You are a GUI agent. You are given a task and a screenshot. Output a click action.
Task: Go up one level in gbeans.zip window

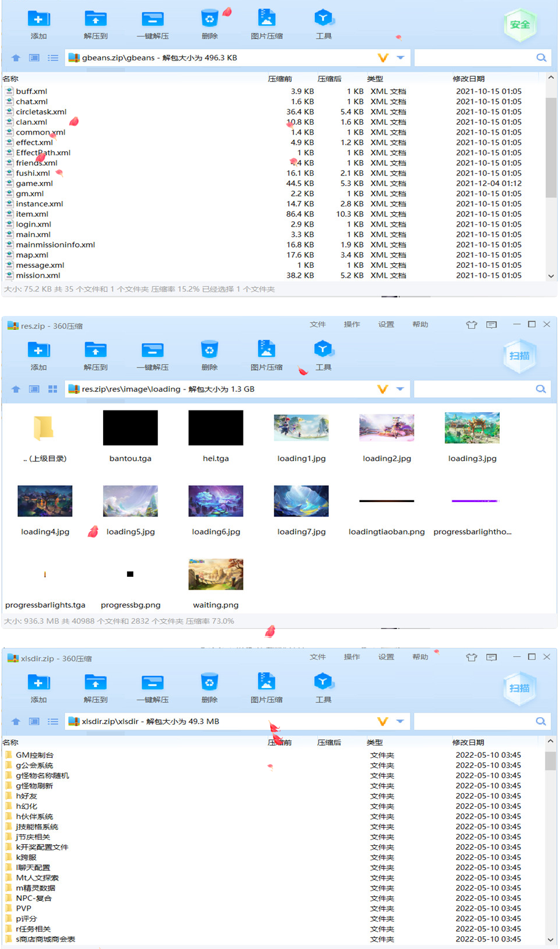point(16,58)
